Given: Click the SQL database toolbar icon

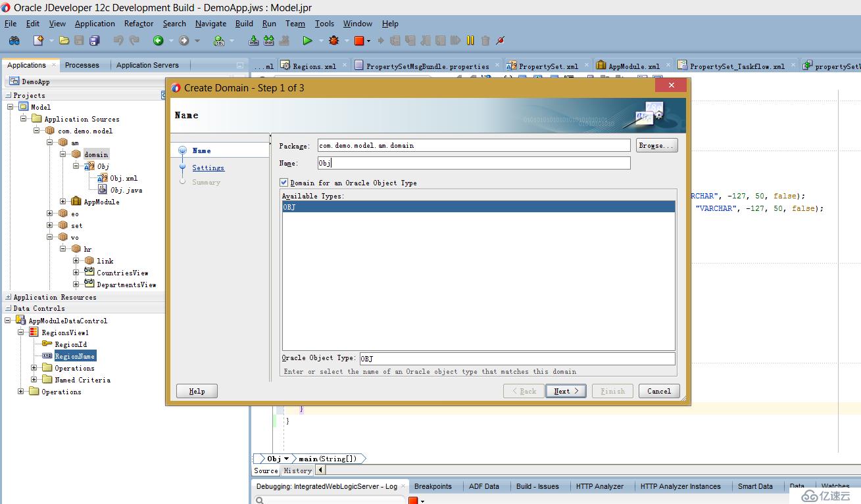Looking at the screenshot, I should click(219, 41).
